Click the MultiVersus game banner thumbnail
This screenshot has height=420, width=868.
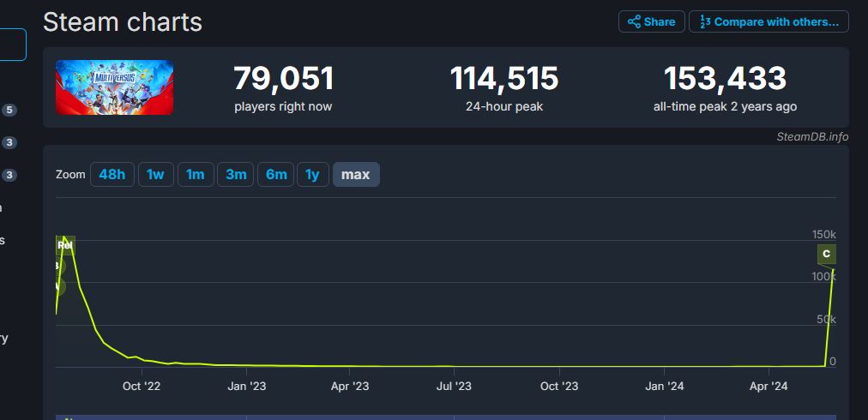[114, 87]
